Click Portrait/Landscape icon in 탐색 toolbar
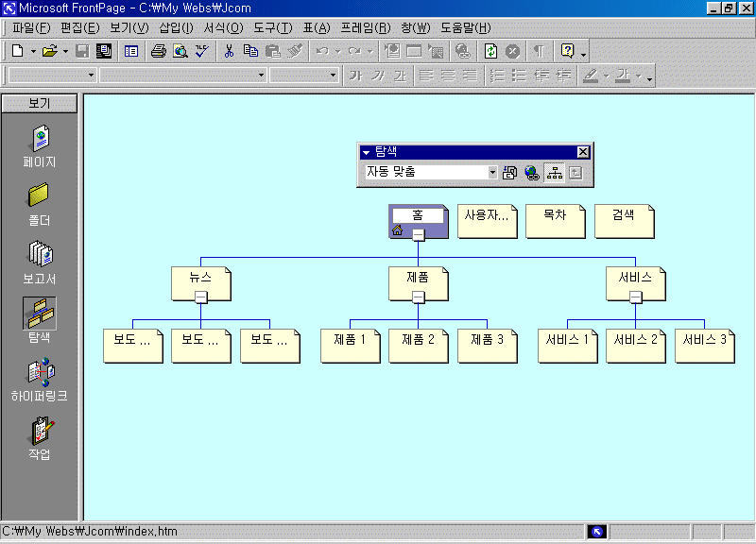This screenshot has height=544, width=756. coord(509,172)
